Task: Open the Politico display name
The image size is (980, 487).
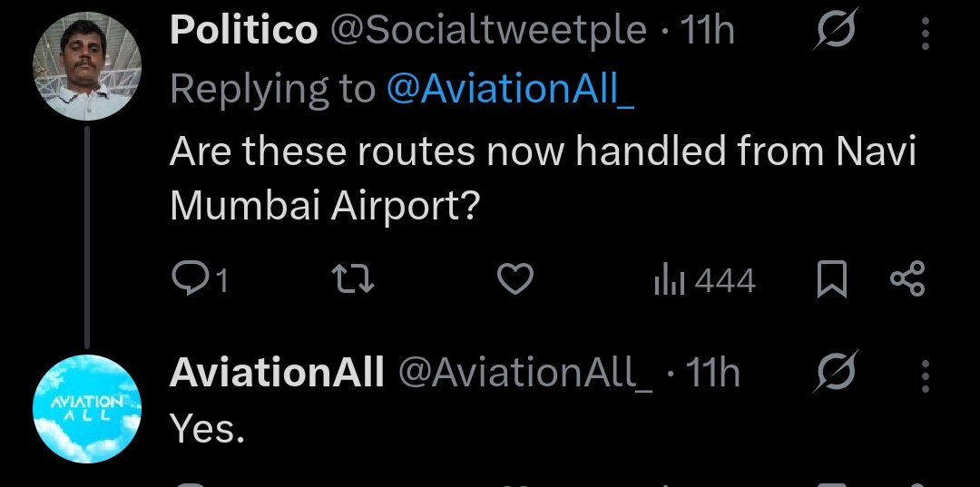Action: (243, 32)
